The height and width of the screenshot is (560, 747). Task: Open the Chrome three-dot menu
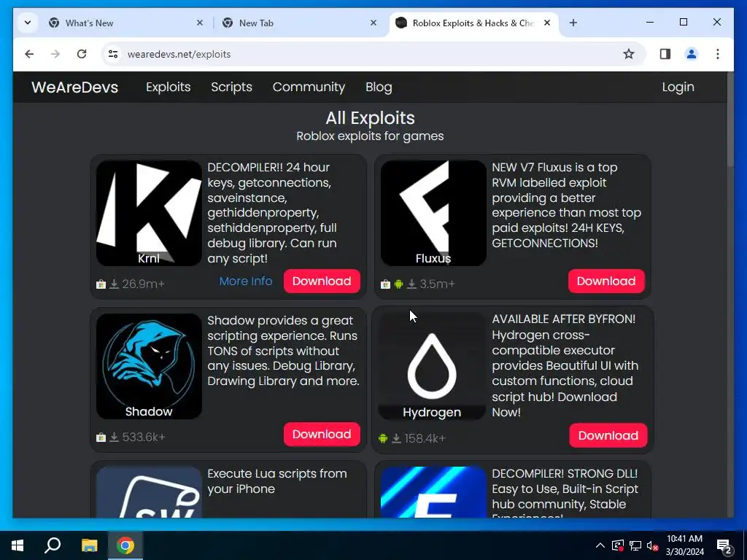pos(718,54)
